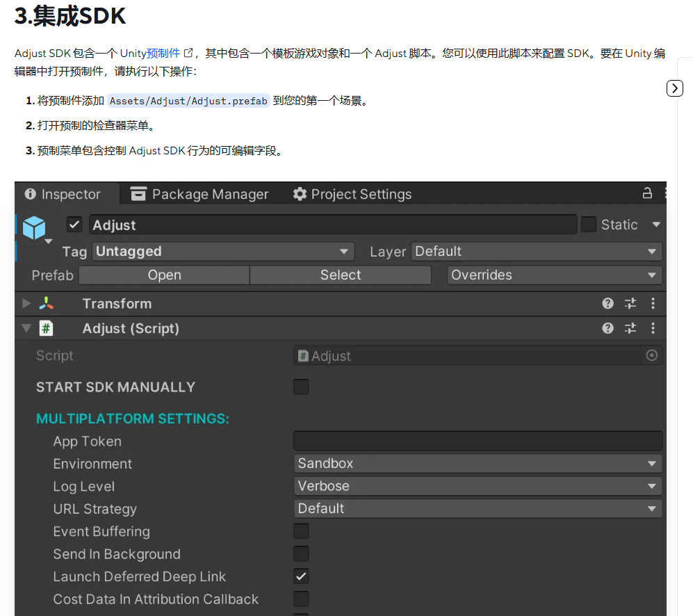Viewport: 693px width, 616px height.
Task: Open the URL Strategy Default dropdown
Action: (478, 508)
